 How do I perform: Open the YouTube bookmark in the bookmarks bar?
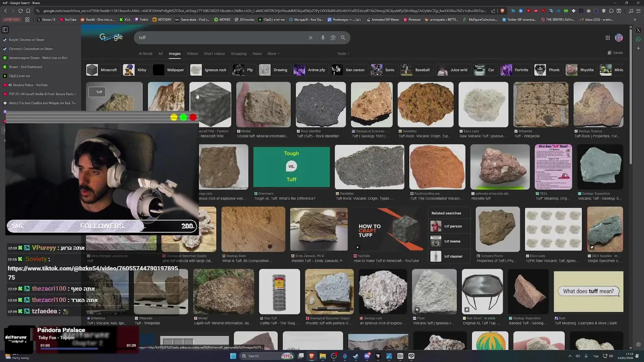68,20
